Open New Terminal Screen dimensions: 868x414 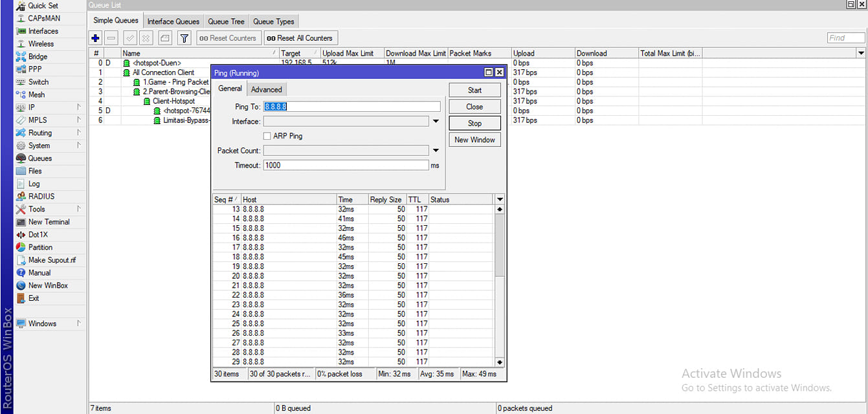point(49,222)
